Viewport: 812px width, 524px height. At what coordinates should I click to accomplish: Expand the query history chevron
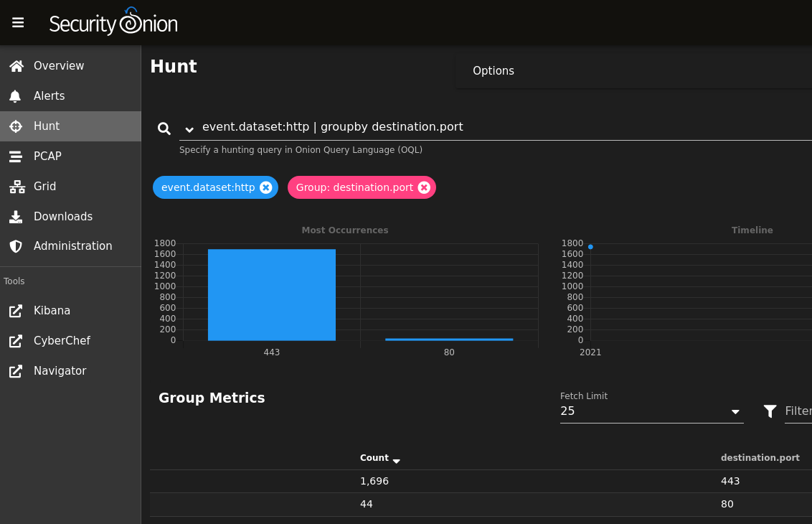(189, 130)
